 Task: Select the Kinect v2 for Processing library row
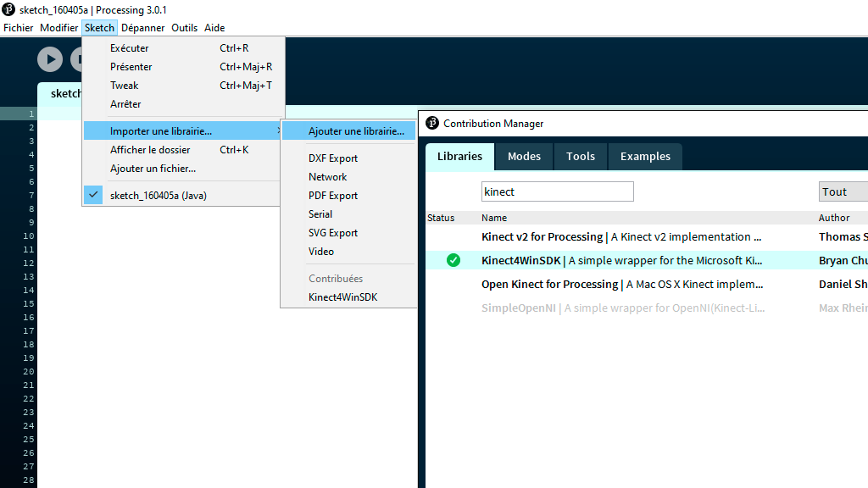coord(621,237)
